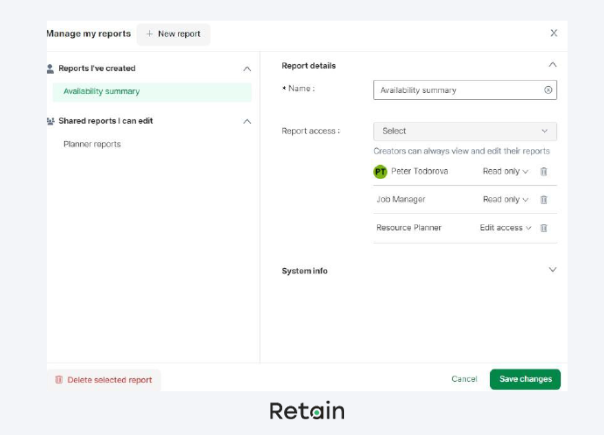Screen dimensions: 604x435
Task: Remove Job Manager using trash icon
Action: [544, 199]
